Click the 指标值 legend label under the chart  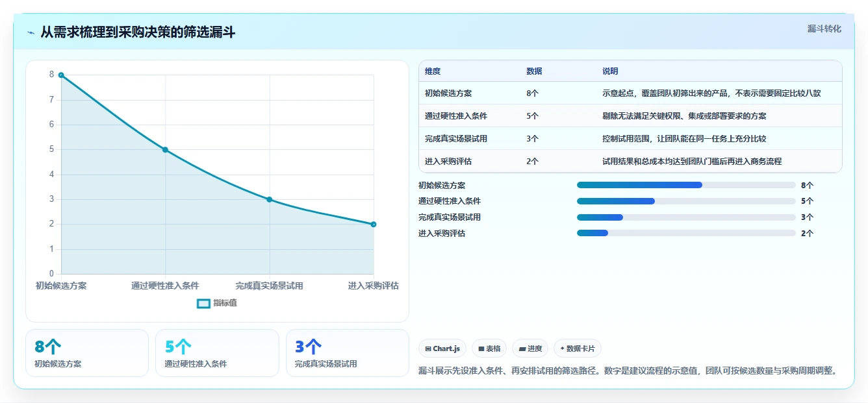[225, 303]
